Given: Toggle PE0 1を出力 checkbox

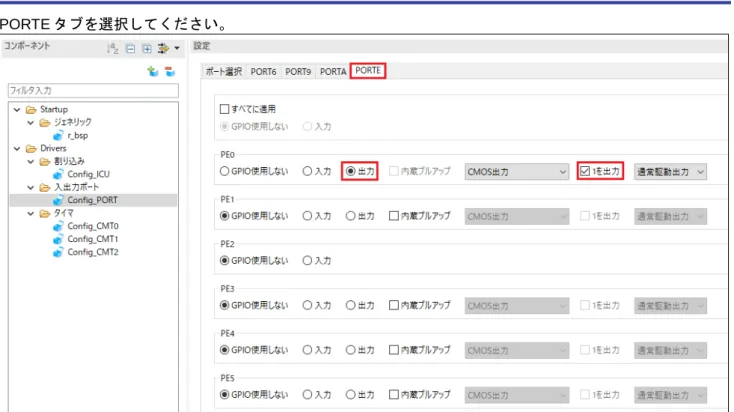Looking at the screenshot, I should [585, 171].
